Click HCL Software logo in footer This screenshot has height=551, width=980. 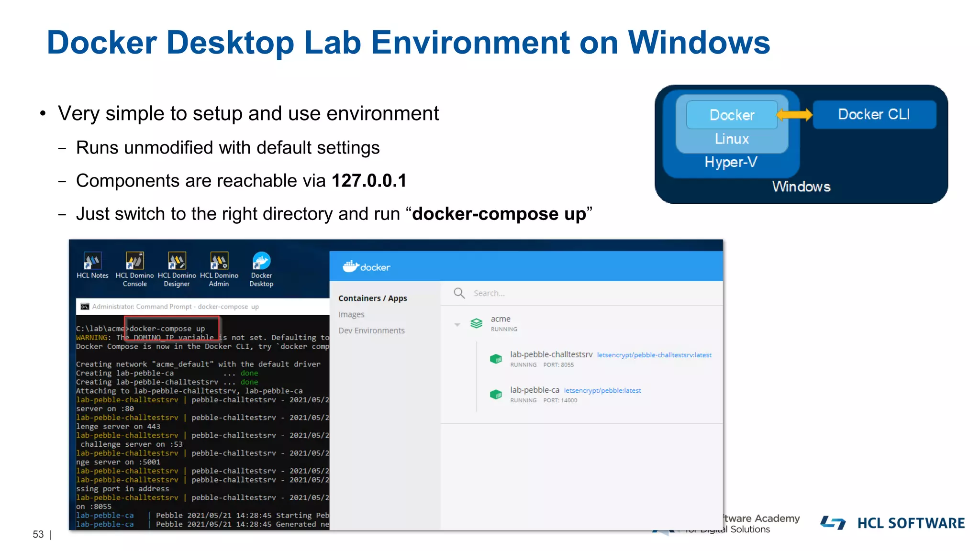(892, 523)
